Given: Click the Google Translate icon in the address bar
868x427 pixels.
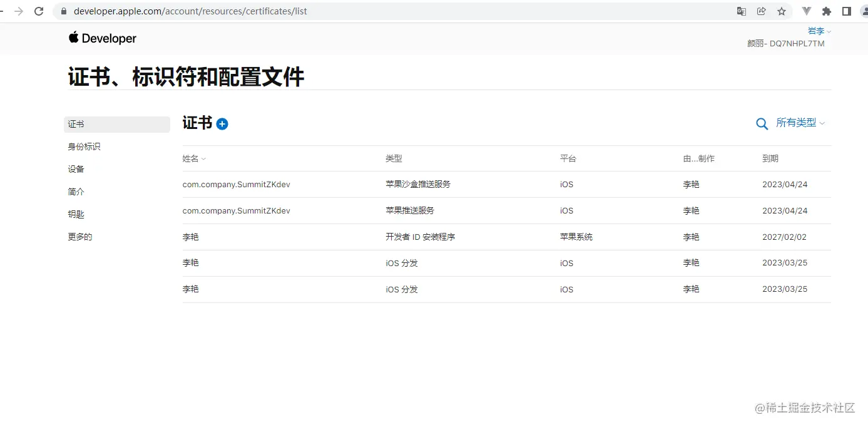Looking at the screenshot, I should pyautogui.click(x=740, y=11).
